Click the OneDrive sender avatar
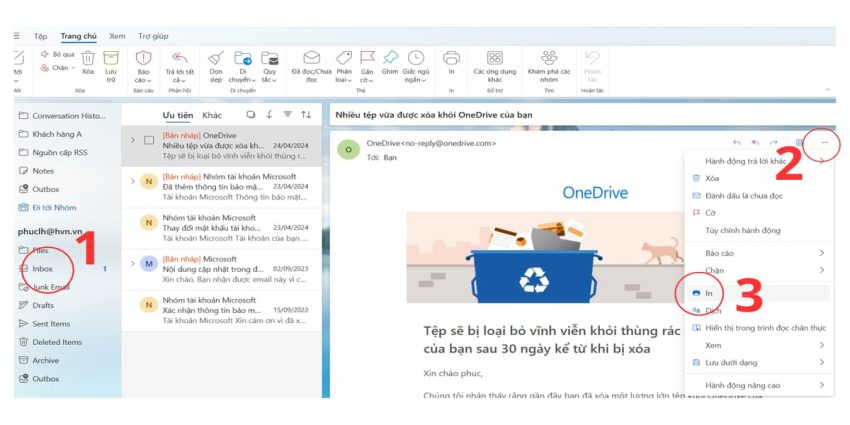The height and width of the screenshot is (425, 850). (348, 149)
